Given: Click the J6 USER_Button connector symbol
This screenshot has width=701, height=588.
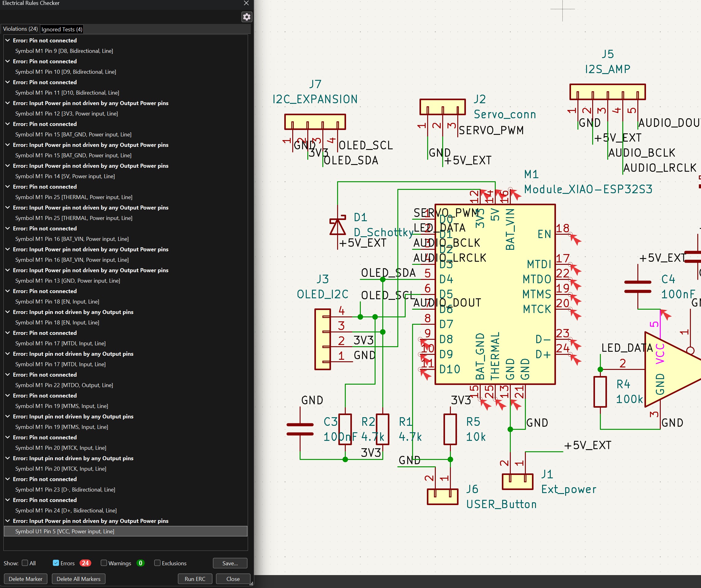Looking at the screenshot, I should pos(443,496).
